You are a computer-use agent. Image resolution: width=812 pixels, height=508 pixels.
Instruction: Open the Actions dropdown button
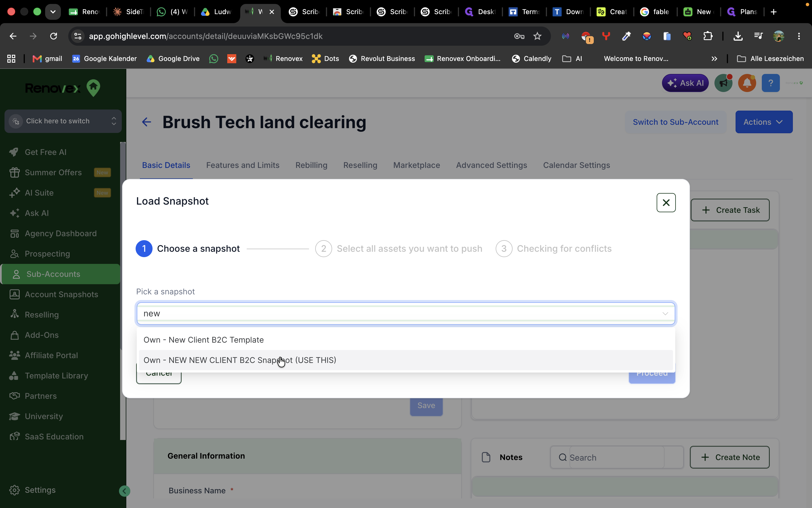click(x=764, y=122)
